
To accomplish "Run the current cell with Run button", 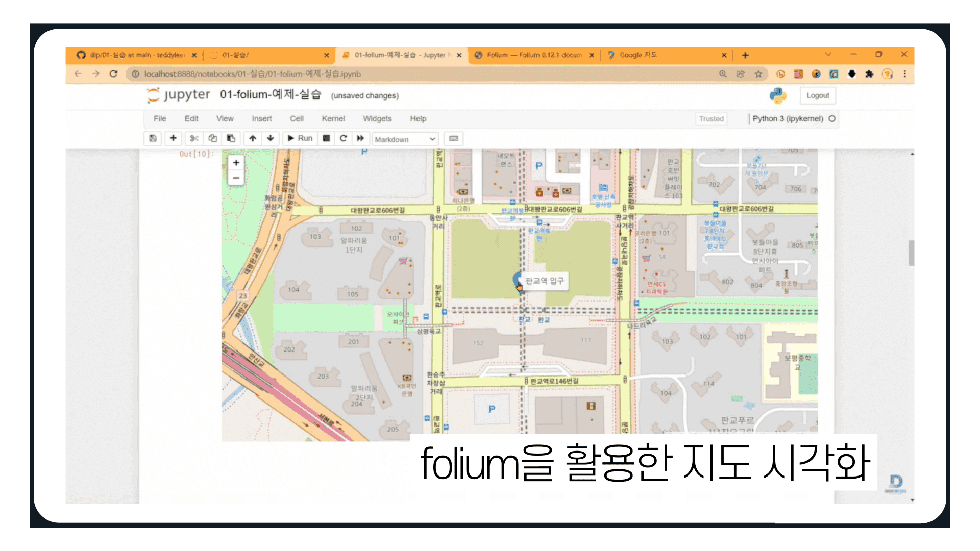I will [x=300, y=138].
